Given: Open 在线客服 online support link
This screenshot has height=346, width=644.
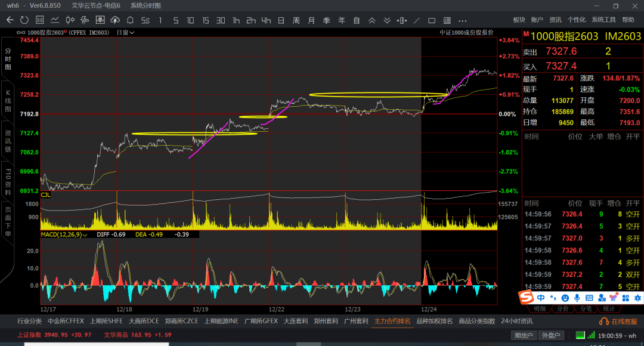Looking at the screenshot, I should 621,321.
